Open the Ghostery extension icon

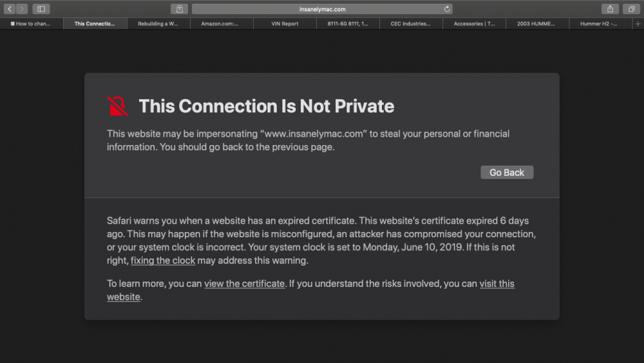pyautogui.click(x=180, y=8)
